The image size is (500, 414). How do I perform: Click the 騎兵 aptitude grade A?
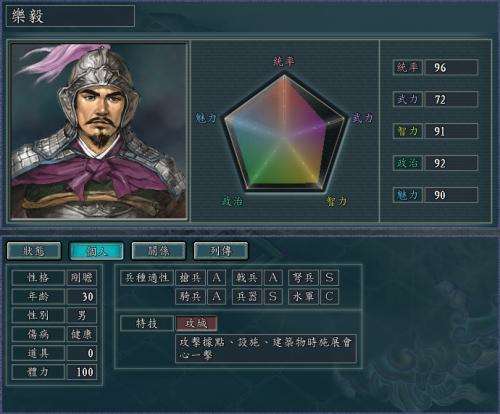[x=217, y=296]
